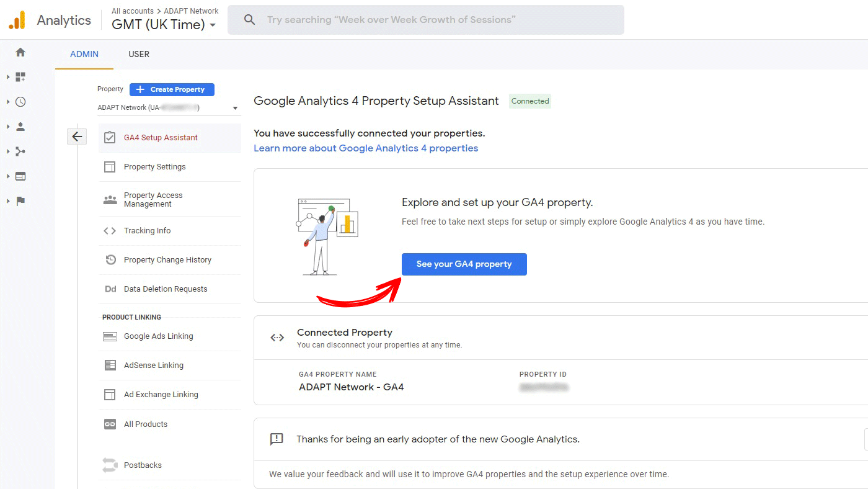
Task: Click the Connected Property arrows icon
Action: pyautogui.click(x=277, y=338)
